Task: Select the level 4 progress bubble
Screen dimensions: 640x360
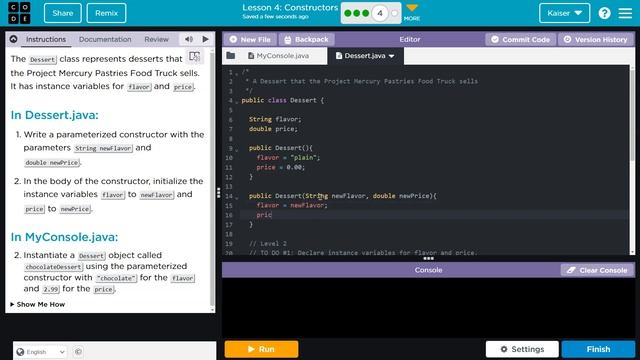Action: [x=380, y=13]
